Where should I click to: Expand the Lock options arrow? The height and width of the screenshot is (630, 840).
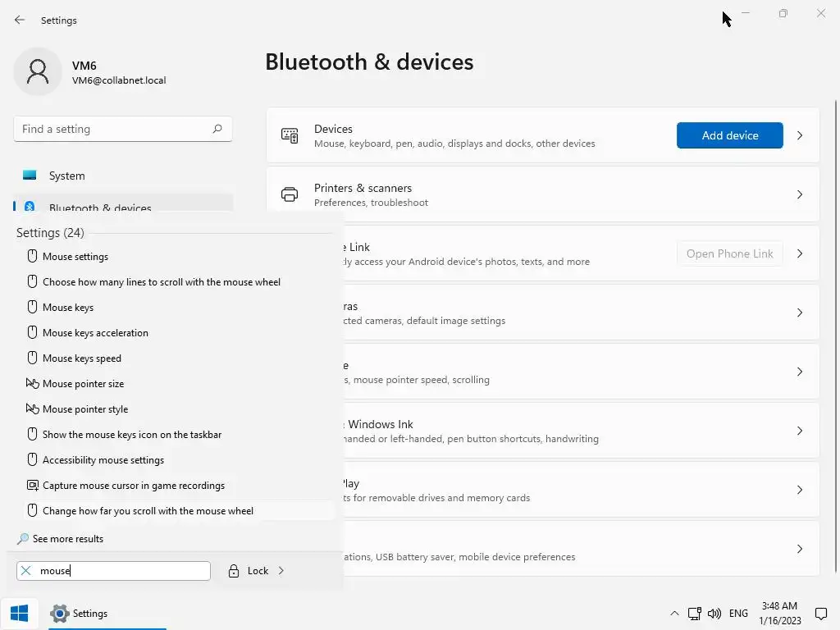coord(281,571)
